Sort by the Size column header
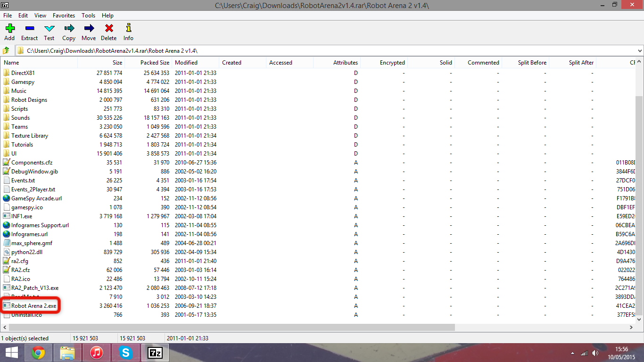Screen dimensions: 644x362 tap(101, 63)
